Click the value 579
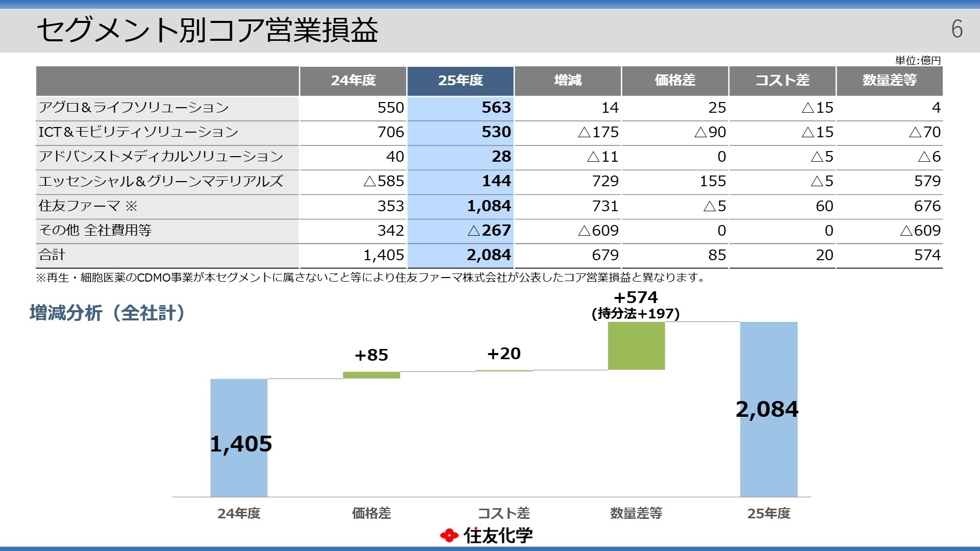 [x=927, y=181]
